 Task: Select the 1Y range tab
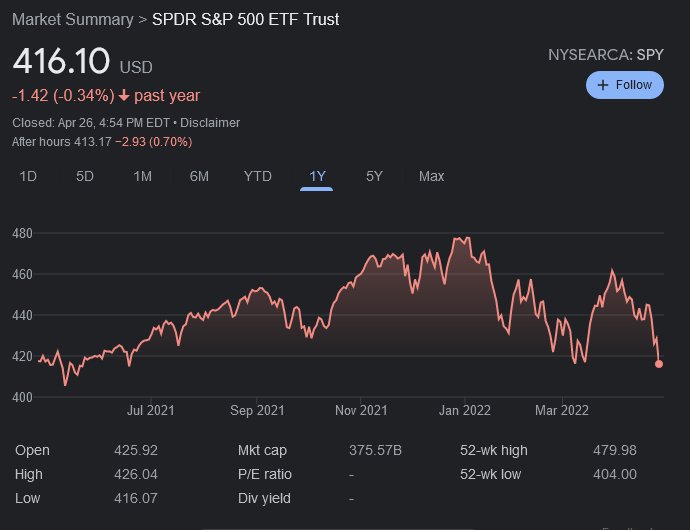tap(317, 177)
